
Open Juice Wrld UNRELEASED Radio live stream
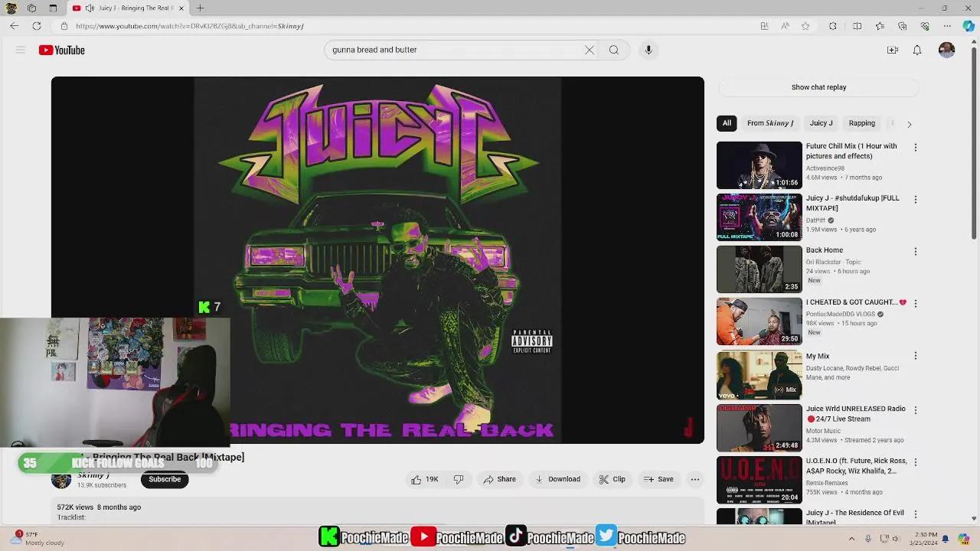856,414
